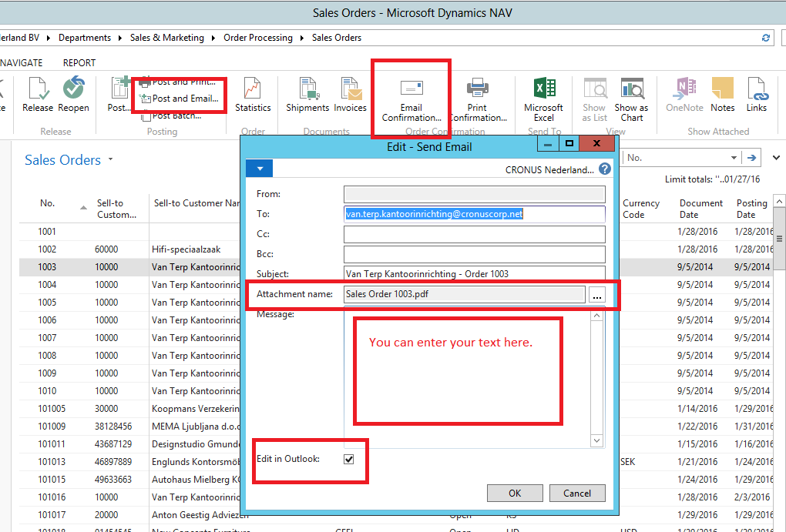Screen dimensions: 786x532
Task: Click Show as Chart icon
Action: pos(632,99)
